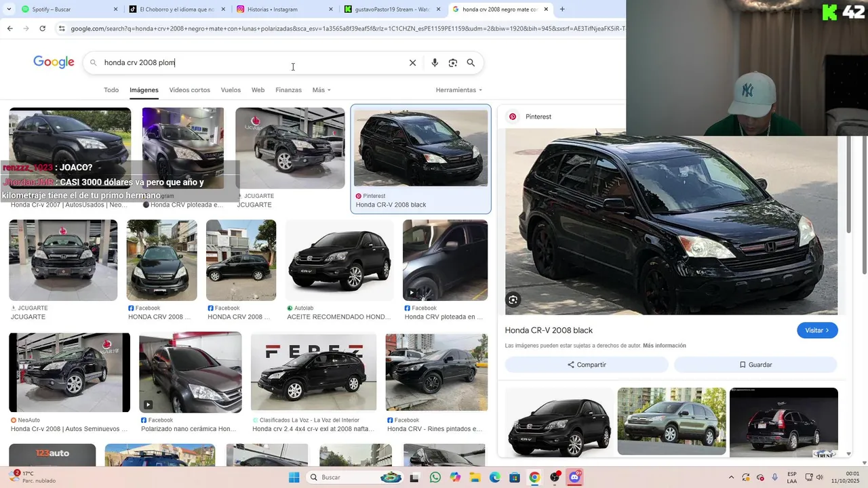Image resolution: width=868 pixels, height=488 pixels.
Task: Click the Visitar button
Action: click(x=817, y=330)
